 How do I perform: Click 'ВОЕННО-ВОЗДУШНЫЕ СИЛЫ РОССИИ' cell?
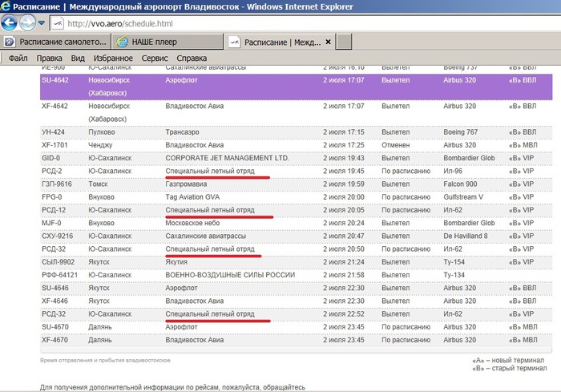230,275
